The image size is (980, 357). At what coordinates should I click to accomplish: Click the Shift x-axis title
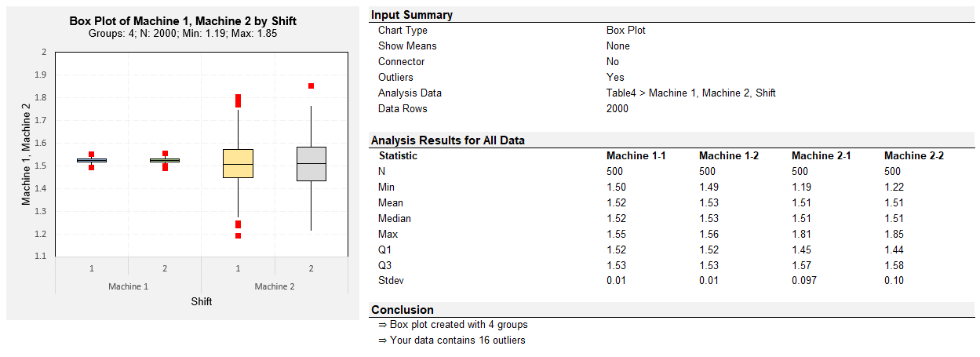click(x=202, y=301)
